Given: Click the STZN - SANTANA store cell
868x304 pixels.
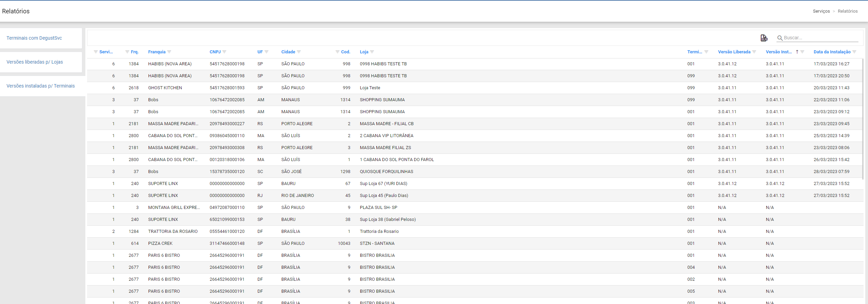Looking at the screenshot, I should (377, 243).
